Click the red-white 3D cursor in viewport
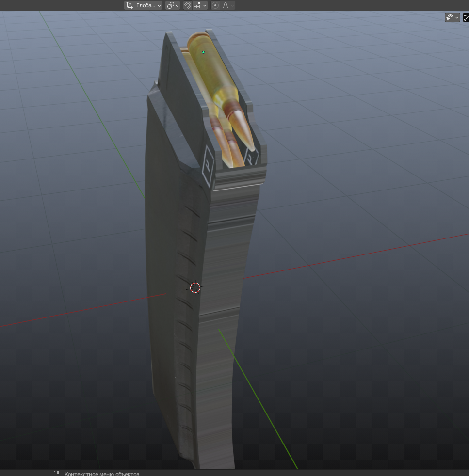 tap(195, 287)
